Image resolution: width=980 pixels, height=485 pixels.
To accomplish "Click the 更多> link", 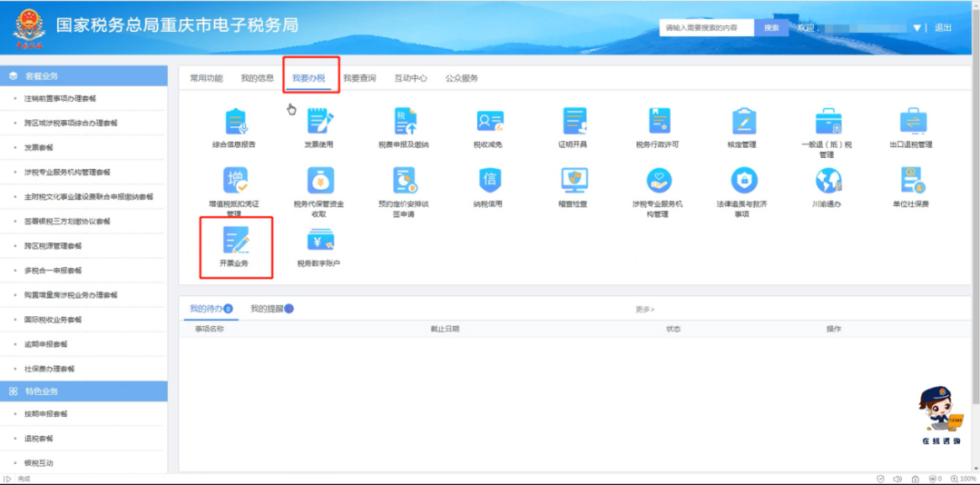I will point(645,309).
